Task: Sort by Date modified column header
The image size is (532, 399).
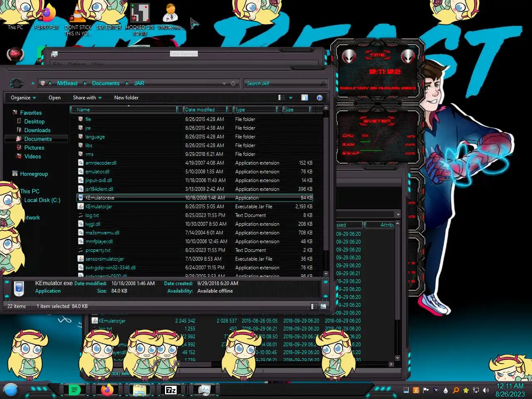Action: (205, 109)
